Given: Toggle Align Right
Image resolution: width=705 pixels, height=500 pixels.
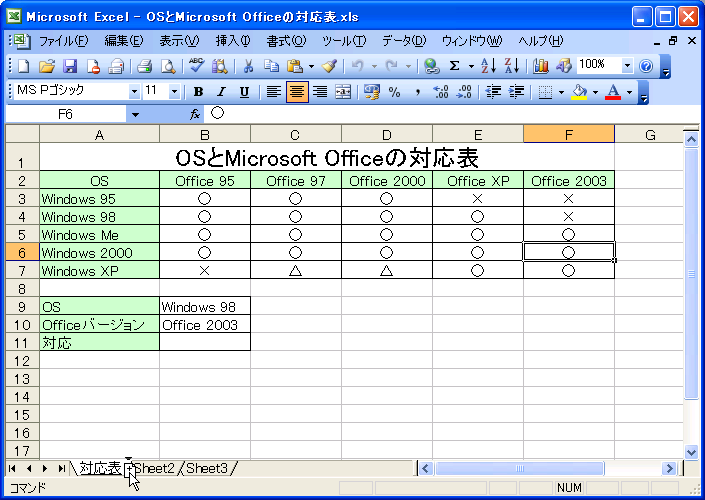Looking at the screenshot, I should [320, 92].
